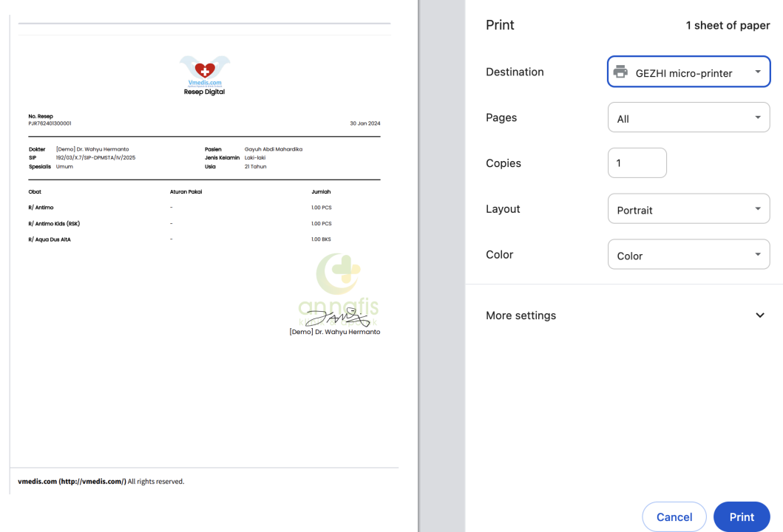This screenshot has width=783, height=532.
Task: Open the Layout dropdown showing Portrait
Action: tap(688, 209)
